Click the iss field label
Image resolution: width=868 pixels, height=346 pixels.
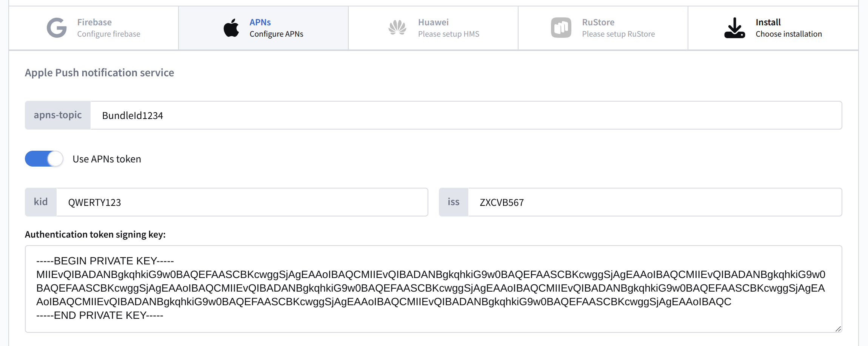tap(454, 202)
